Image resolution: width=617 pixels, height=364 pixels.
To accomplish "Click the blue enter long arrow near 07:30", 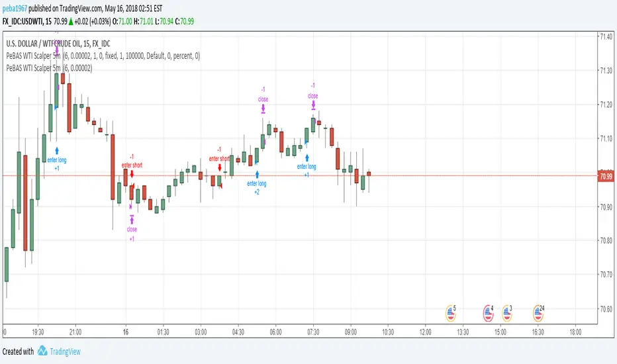I will click(307, 158).
